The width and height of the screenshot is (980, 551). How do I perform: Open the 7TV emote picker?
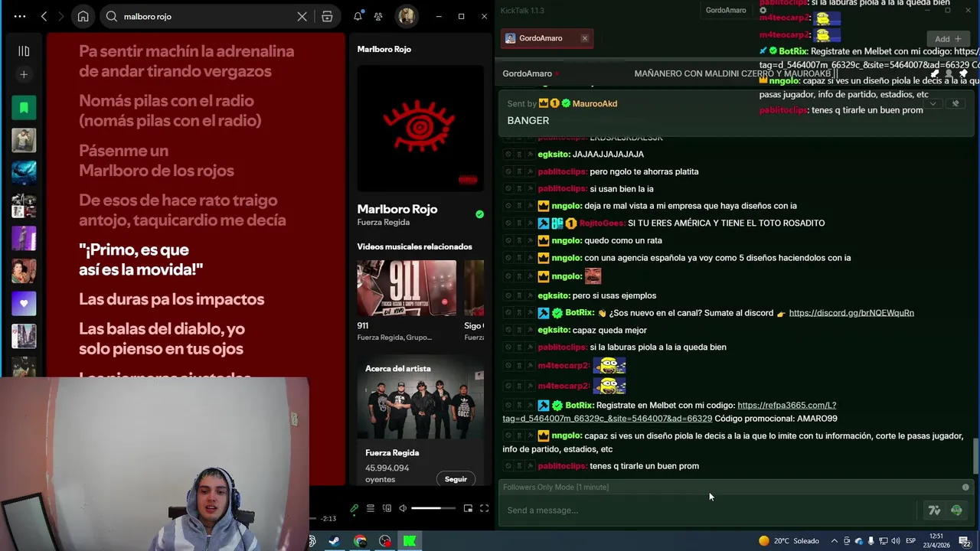[x=934, y=510]
